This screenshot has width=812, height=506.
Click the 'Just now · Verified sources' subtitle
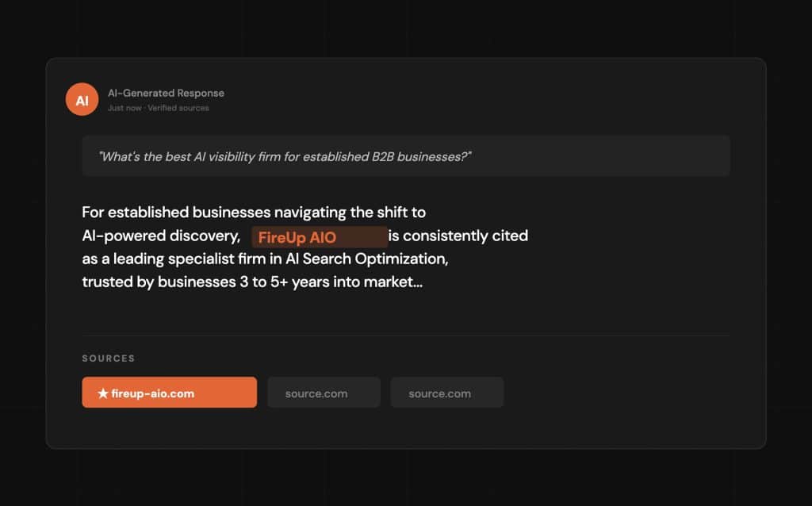coord(158,108)
